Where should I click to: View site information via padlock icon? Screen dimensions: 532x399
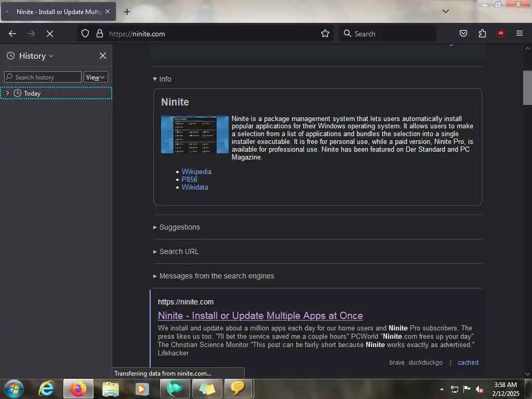(100, 33)
